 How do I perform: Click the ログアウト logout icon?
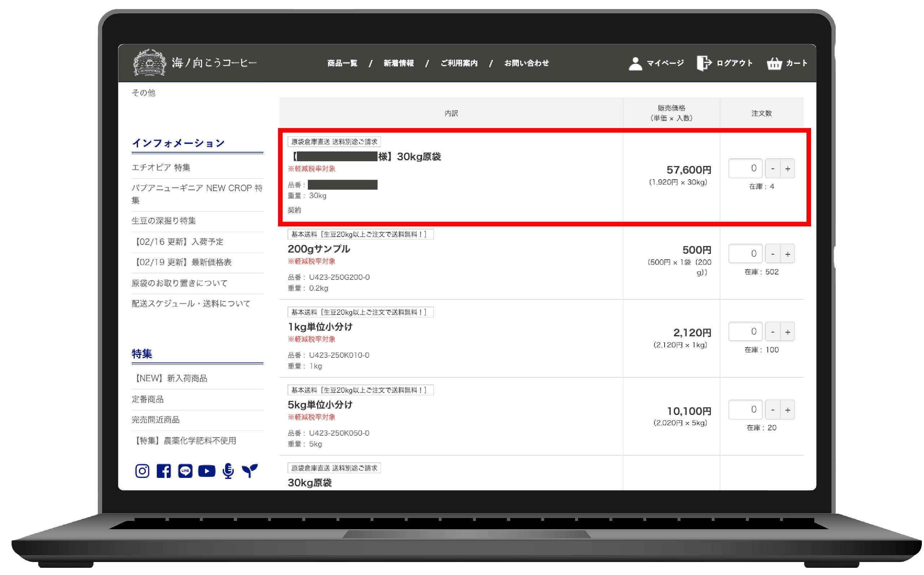coord(704,63)
